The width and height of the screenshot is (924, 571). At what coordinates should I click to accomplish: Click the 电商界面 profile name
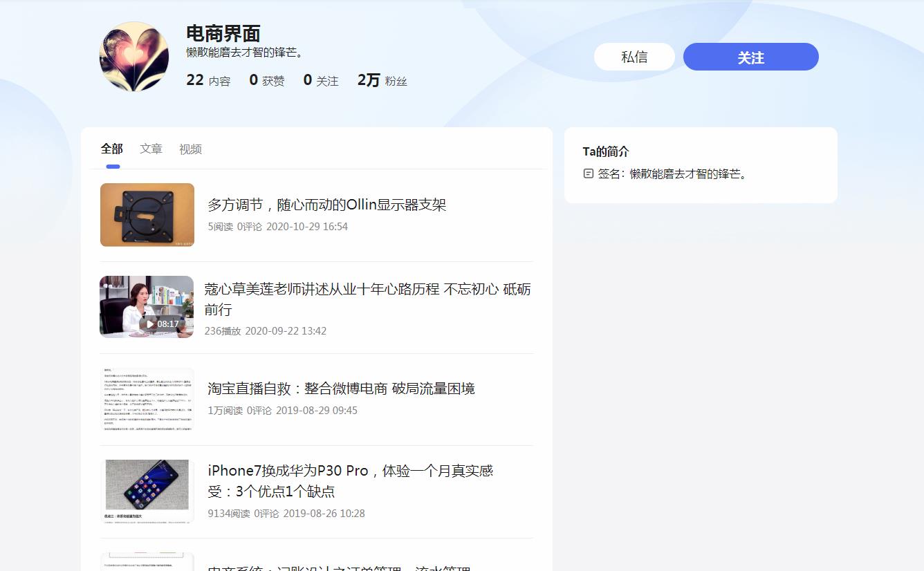[223, 33]
